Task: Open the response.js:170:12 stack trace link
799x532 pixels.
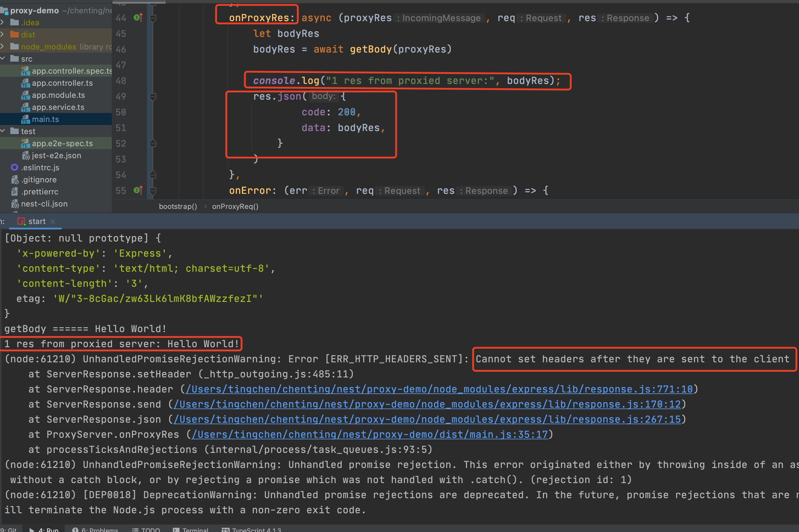Action: 427,404
